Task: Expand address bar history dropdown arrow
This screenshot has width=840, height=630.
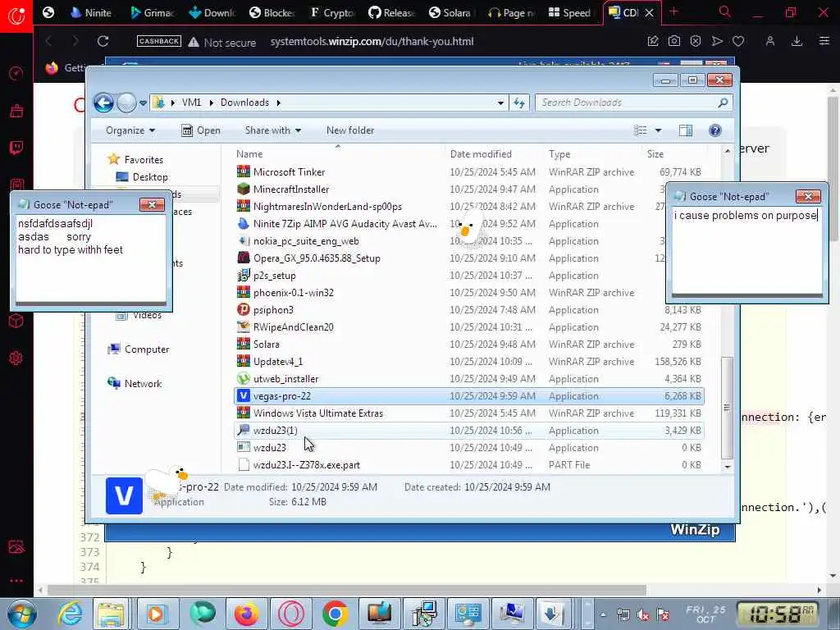Action: pos(500,103)
